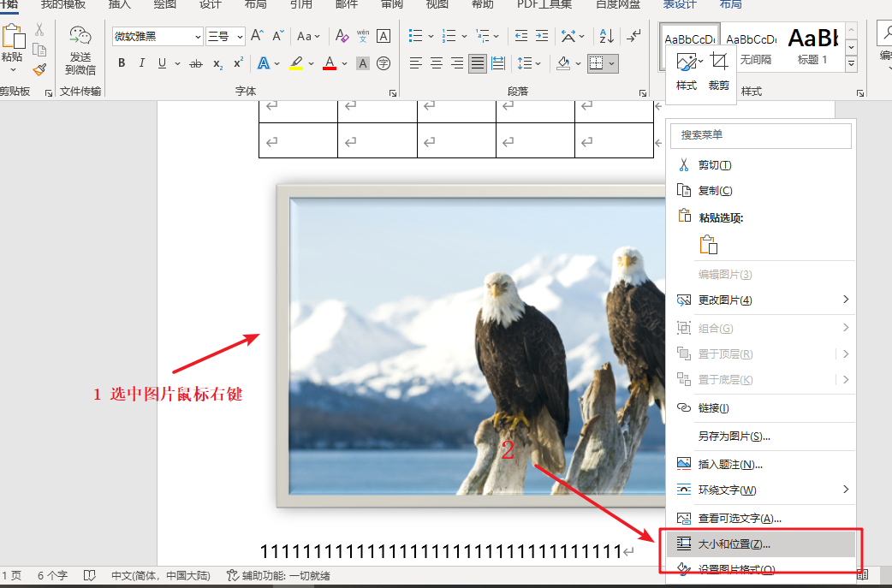Align text right
The width and height of the screenshot is (892, 588).
tap(457, 63)
